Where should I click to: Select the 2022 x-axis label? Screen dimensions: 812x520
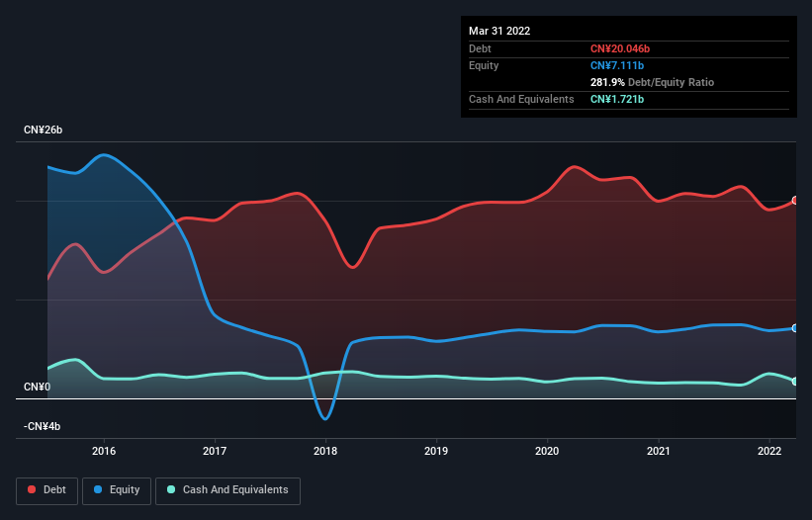(769, 451)
